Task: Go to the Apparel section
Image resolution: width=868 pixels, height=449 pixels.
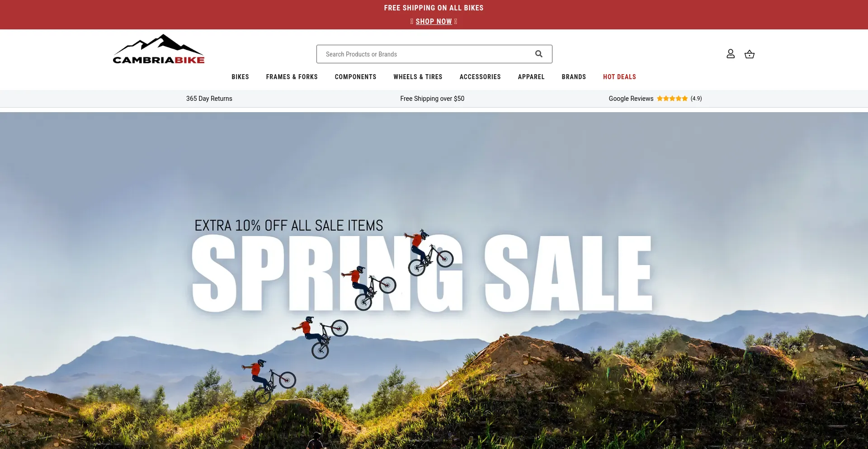Action: tap(531, 77)
